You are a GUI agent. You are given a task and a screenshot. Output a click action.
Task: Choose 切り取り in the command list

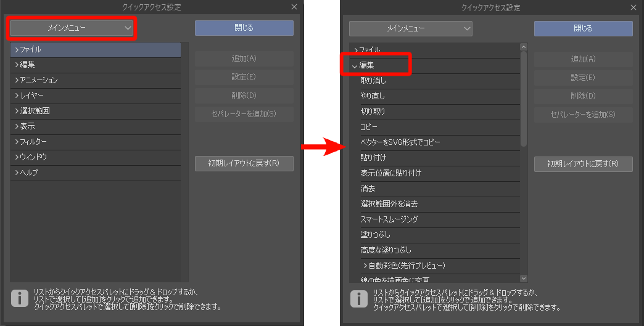click(373, 112)
